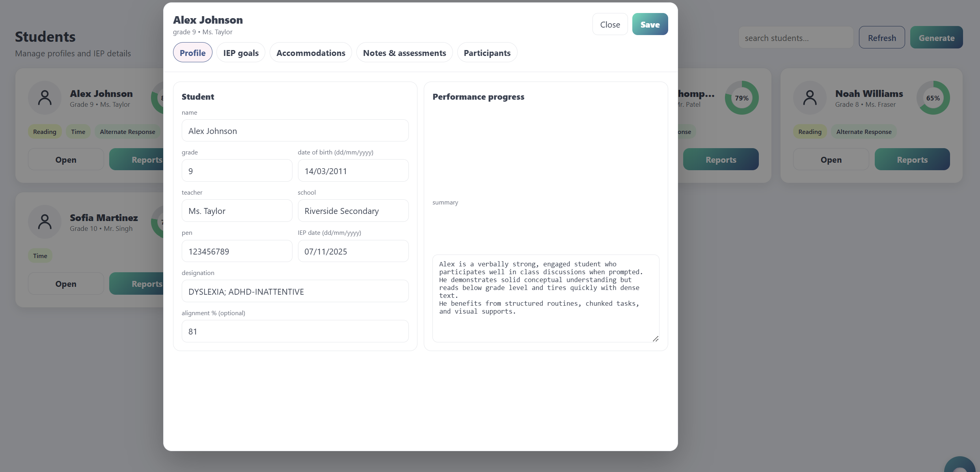Click Noah Williams' avatar icon
Image resolution: width=980 pixels, height=472 pixels.
[810, 98]
